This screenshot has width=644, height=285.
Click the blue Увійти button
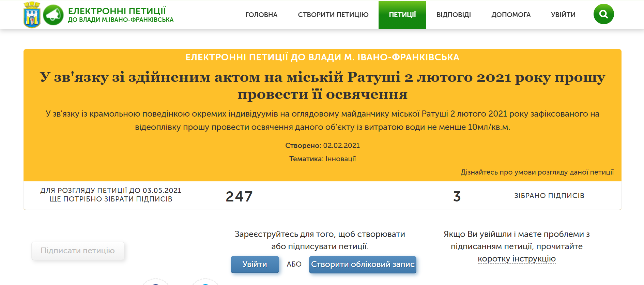(255, 265)
